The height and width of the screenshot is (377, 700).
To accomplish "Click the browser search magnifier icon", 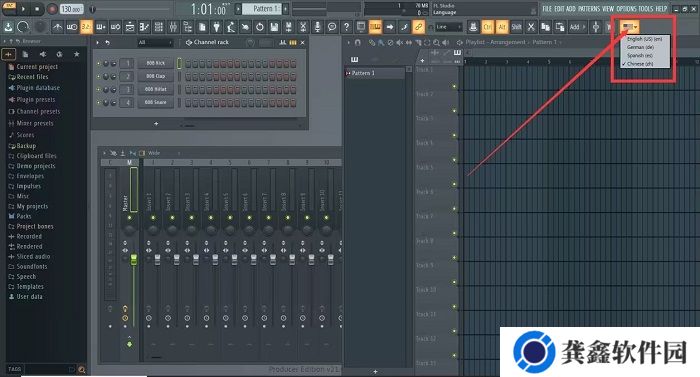I will (x=82, y=369).
